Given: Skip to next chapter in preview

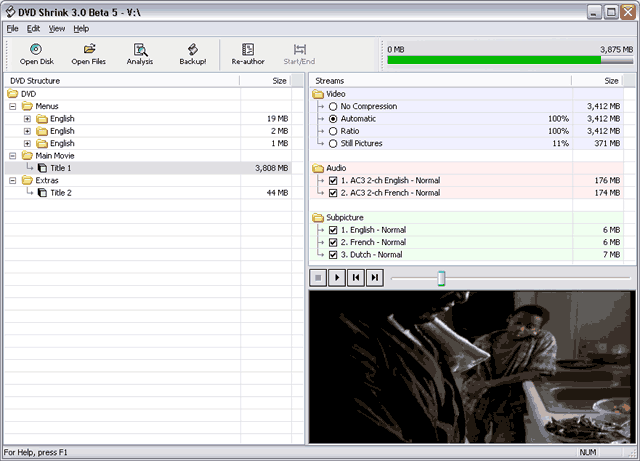Looking at the screenshot, I should [375, 278].
